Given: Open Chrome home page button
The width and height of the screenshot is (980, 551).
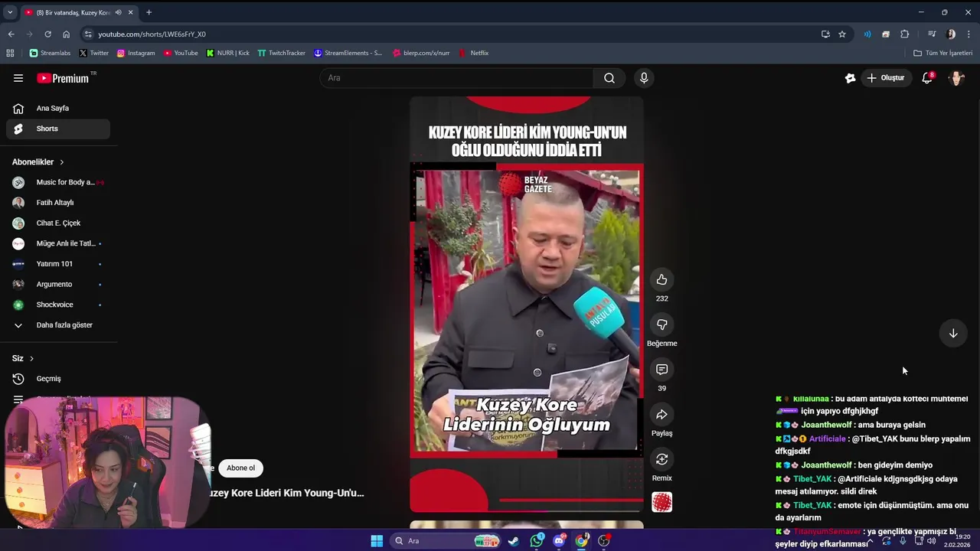Looking at the screenshot, I should 66,34.
